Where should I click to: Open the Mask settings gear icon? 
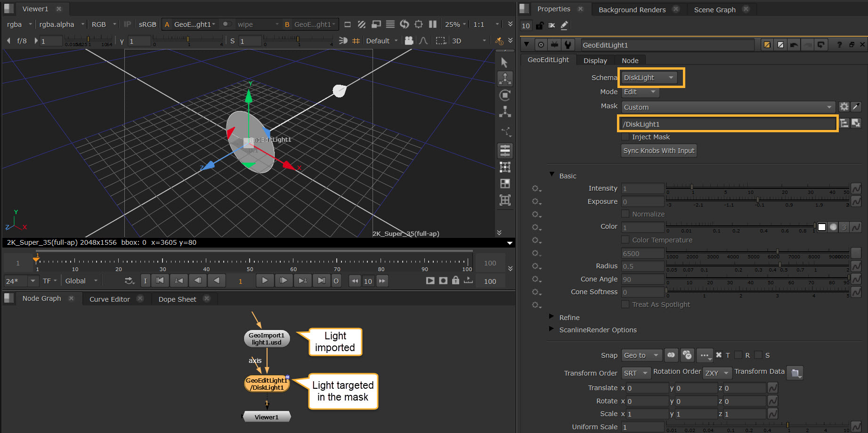point(844,107)
